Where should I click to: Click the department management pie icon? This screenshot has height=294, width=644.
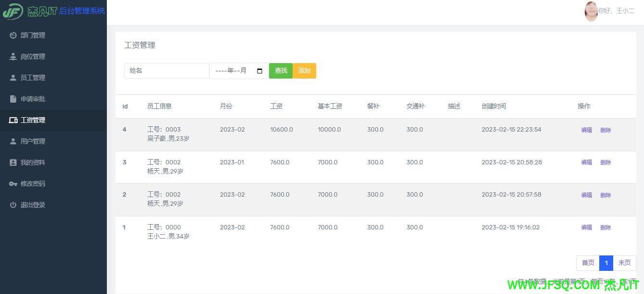[13, 35]
